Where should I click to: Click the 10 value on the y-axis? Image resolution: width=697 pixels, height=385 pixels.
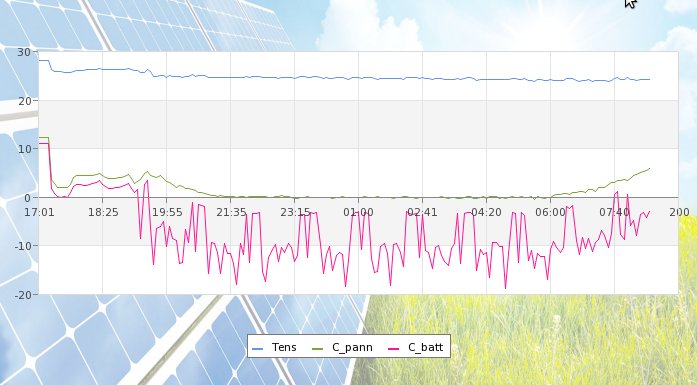(24, 149)
